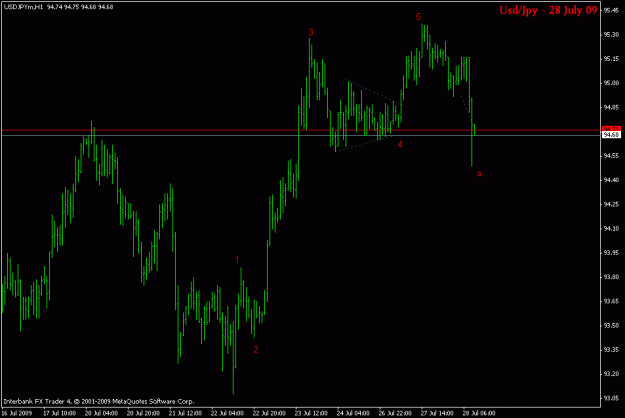Click the 93.50 price axis label
Viewport: 625px width, 418px height.
click(611, 326)
